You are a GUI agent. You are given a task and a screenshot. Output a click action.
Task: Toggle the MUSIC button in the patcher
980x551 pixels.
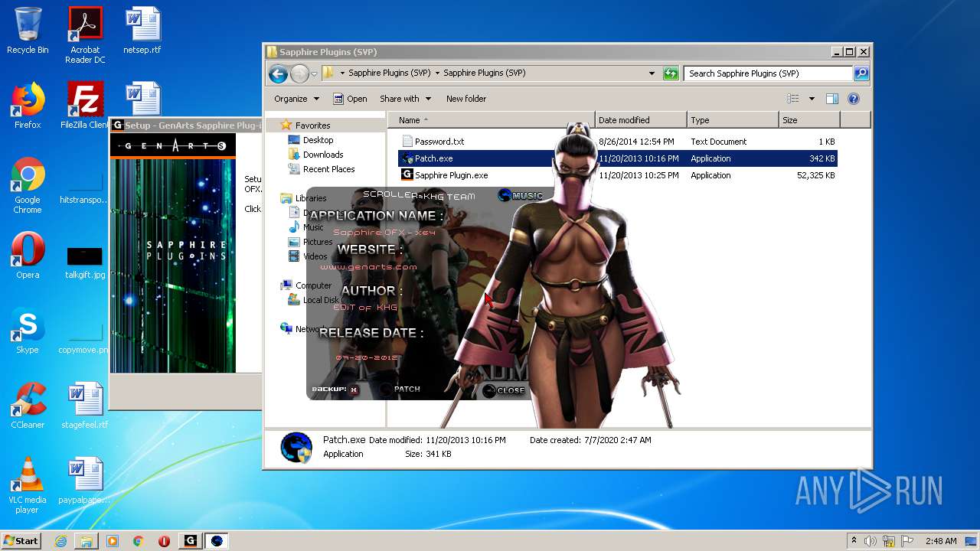[520, 196]
